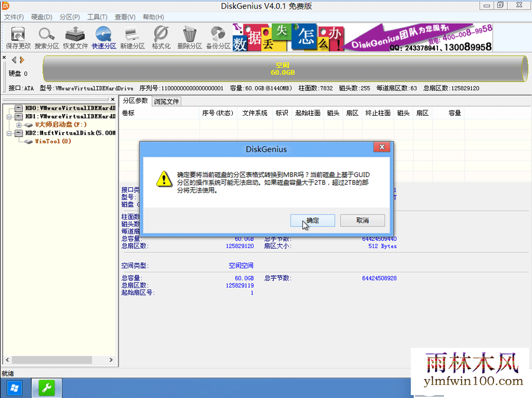The image size is (532, 398).
Task: Click the 文件系统 column header
Action: coord(255,113)
